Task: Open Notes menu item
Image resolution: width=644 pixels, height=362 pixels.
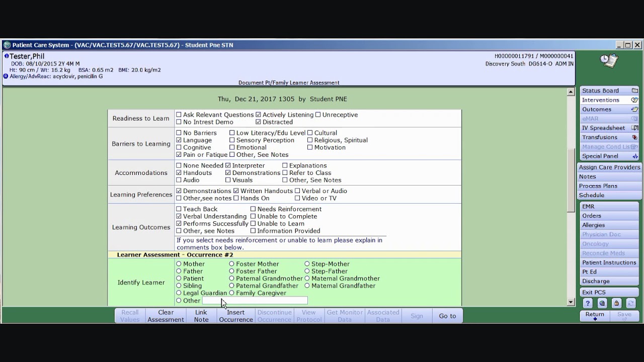Action: click(609, 176)
